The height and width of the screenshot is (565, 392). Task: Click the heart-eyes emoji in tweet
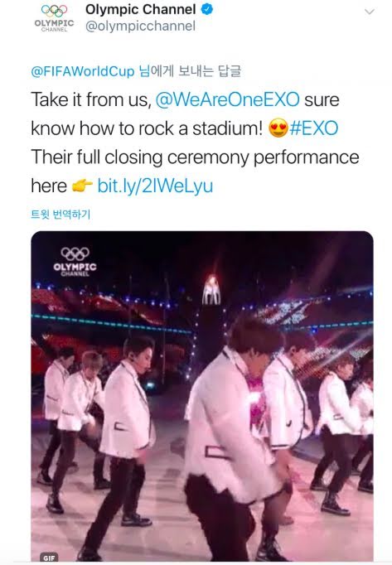click(278, 128)
